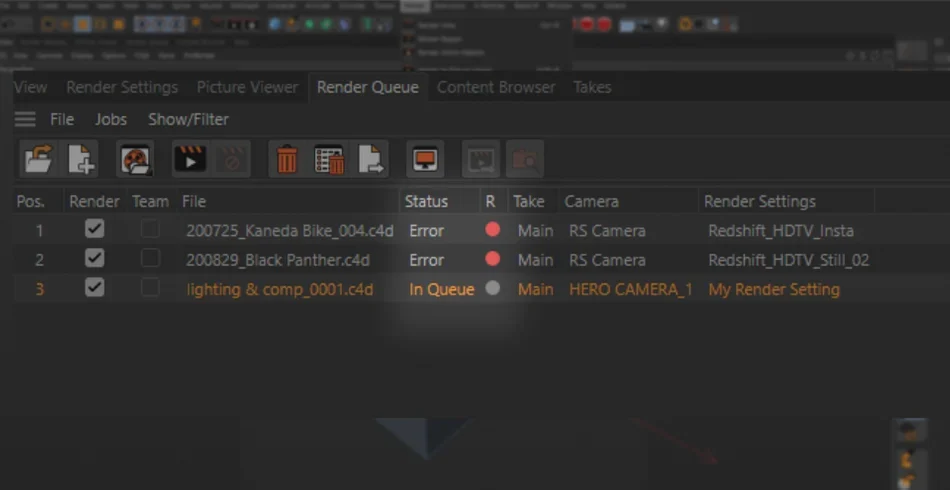This screenshot has width=950, height=490.
Task: Open the File menu in Render Queue
Action: pyautogui.click(x=62, y=119)
